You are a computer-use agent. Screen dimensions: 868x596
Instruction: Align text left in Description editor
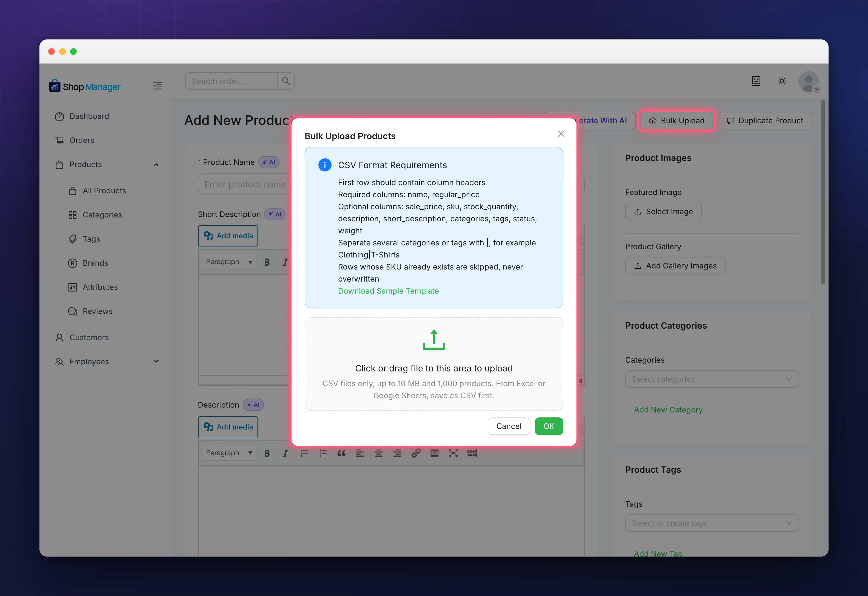(x=360, y=453)
